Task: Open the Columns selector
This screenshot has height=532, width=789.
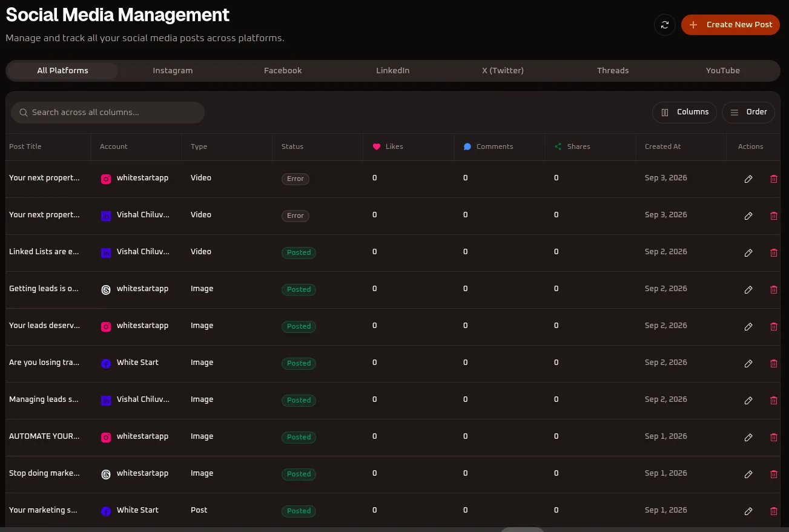Action: coord(684,112)
